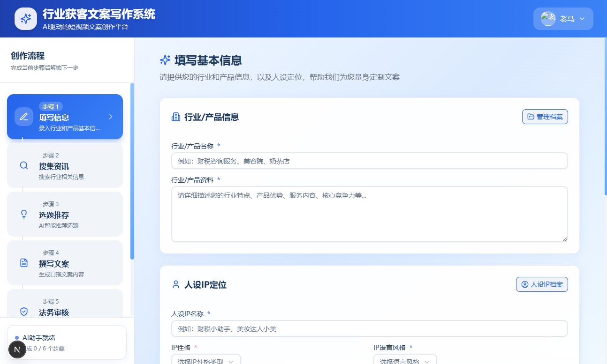Select the 搜集资讯 step 2 item

pyautogui.click(x=65, y=165)
